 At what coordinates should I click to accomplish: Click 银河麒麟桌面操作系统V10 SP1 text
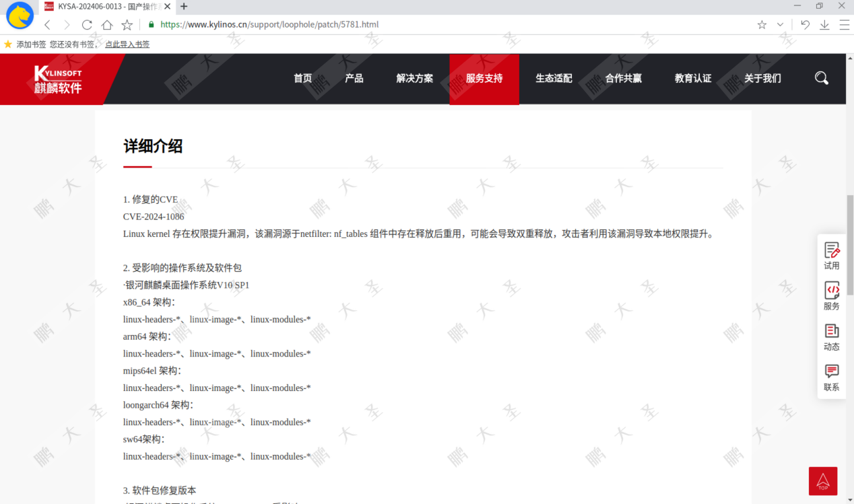(187, 285)
